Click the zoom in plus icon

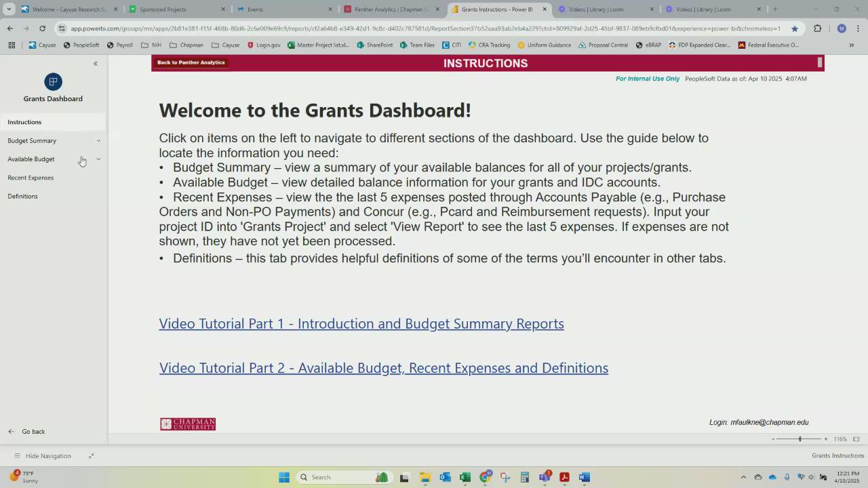click(x=825, y=439)
